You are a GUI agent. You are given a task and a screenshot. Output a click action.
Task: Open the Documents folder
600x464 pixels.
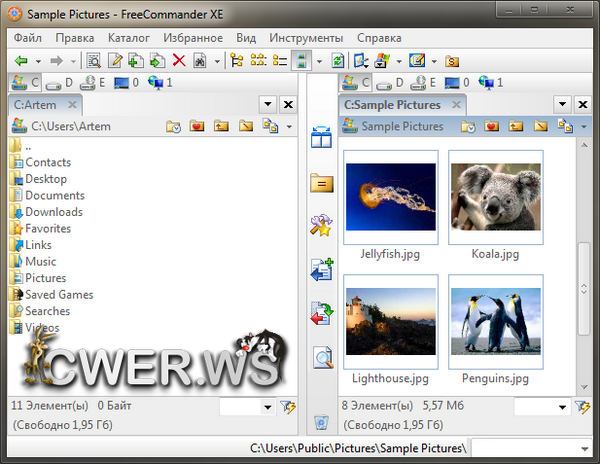(x=54, y=196)
